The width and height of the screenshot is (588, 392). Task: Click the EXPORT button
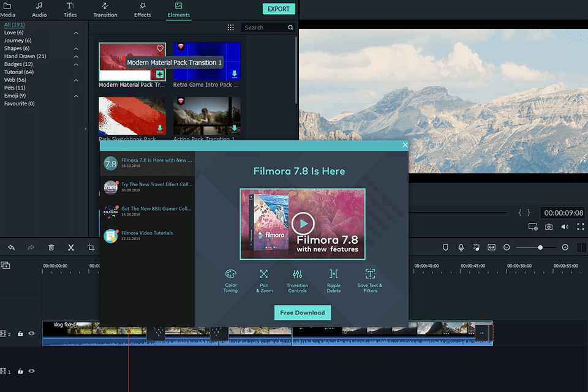tap(279, 9)
